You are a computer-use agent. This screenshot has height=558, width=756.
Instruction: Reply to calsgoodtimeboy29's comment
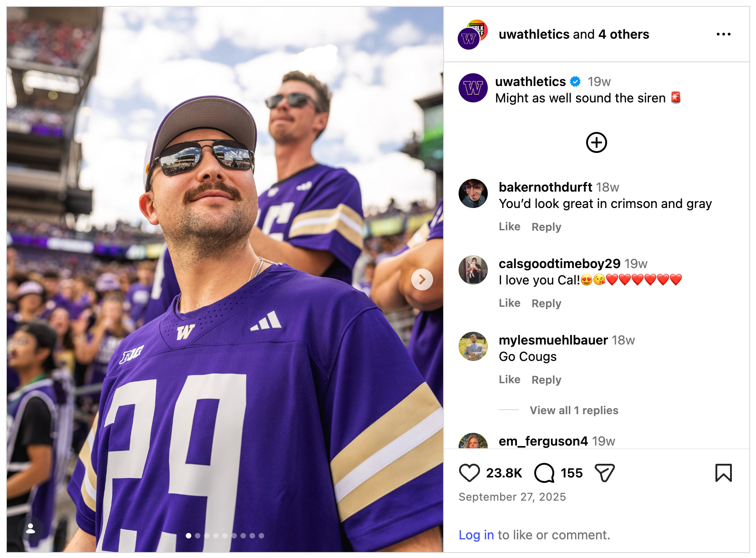tap(546, 304)
